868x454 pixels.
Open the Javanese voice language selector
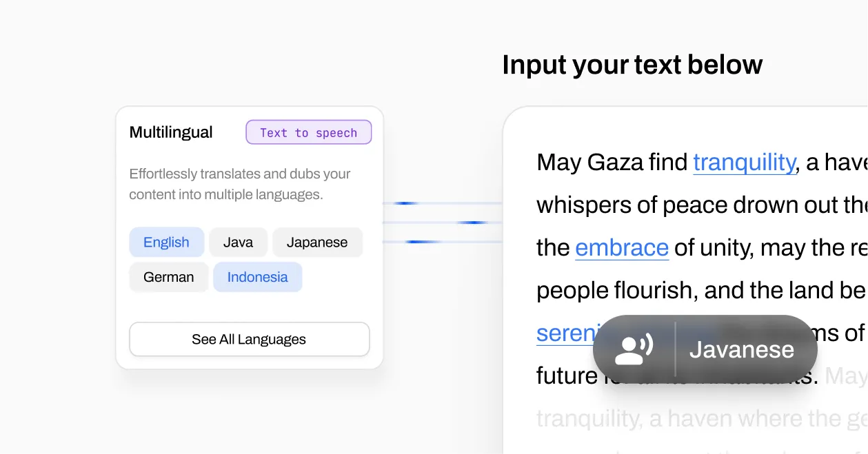tap(741, 350)
